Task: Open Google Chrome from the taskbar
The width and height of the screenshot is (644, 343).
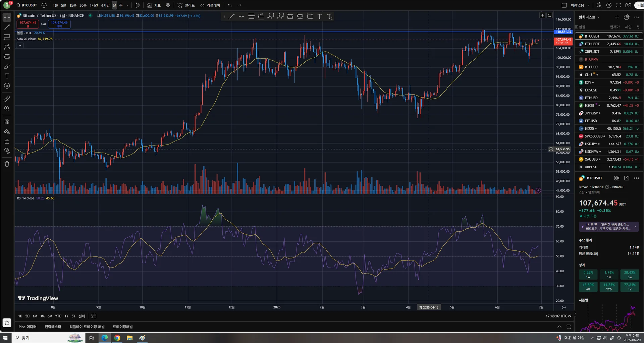Action: (117, 338)
